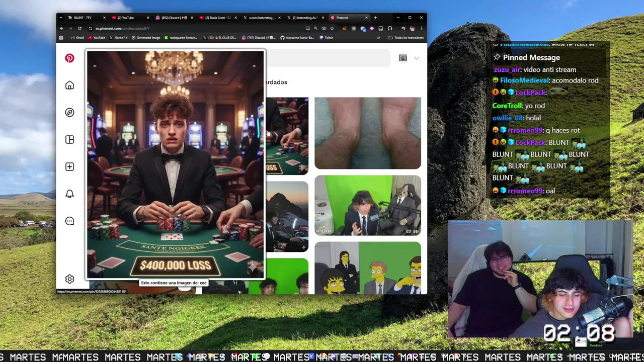Open the rodsquaree Stream bookmark

coord(181,38)
